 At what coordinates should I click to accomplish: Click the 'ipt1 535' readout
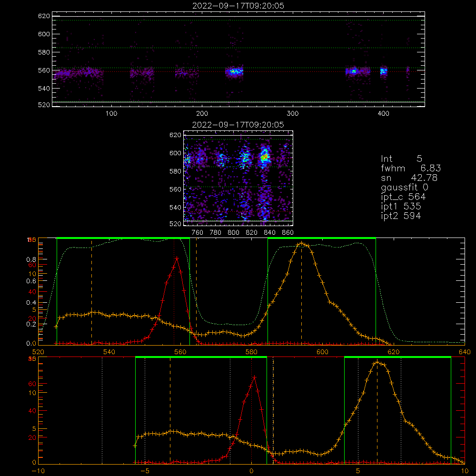[401, 207]
